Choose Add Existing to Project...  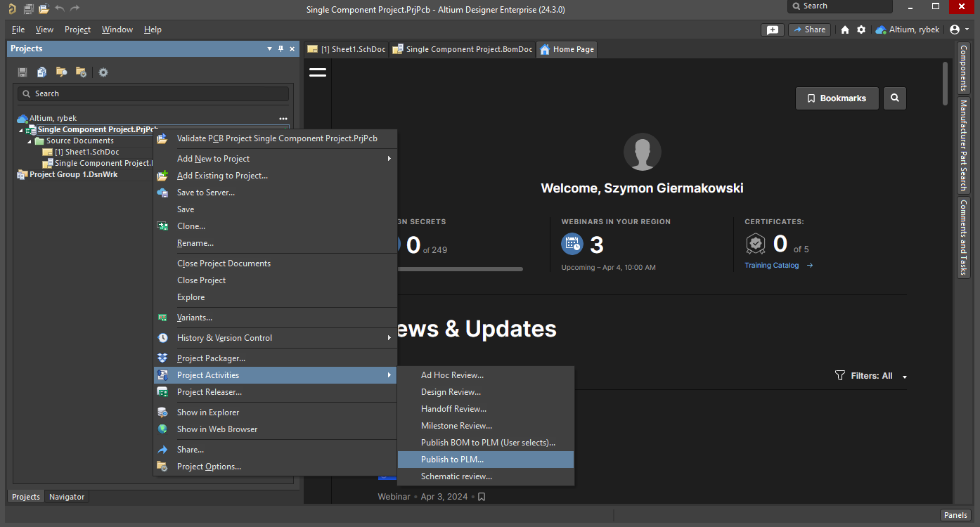coord(276,176)
